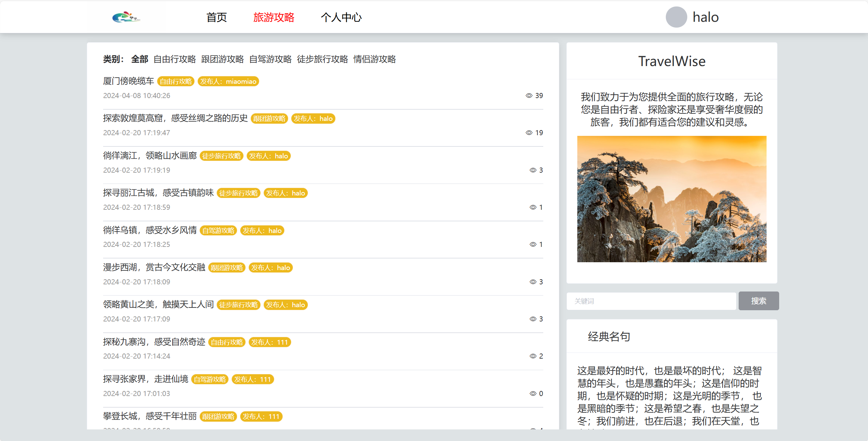This screenshot has width=868, height=441.
Task: Click the halo user avatar
Action: [x=676, y=17]
